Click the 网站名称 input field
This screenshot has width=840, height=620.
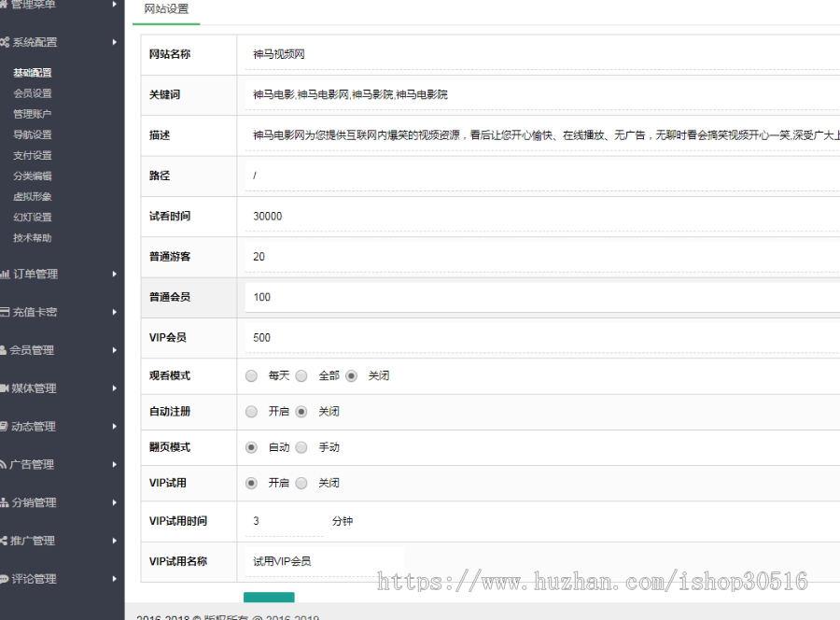541,54
